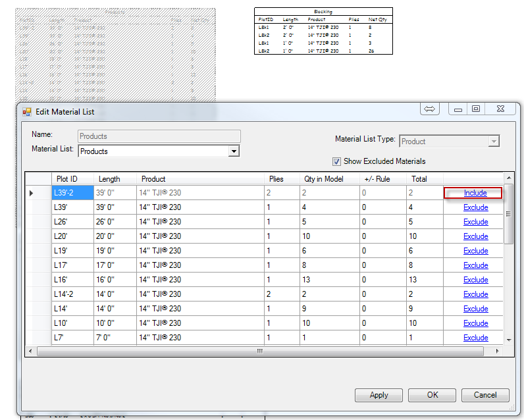Screen dimensions: 524x420
Task: Exclude the L19' row
Action: pos(475,251)
